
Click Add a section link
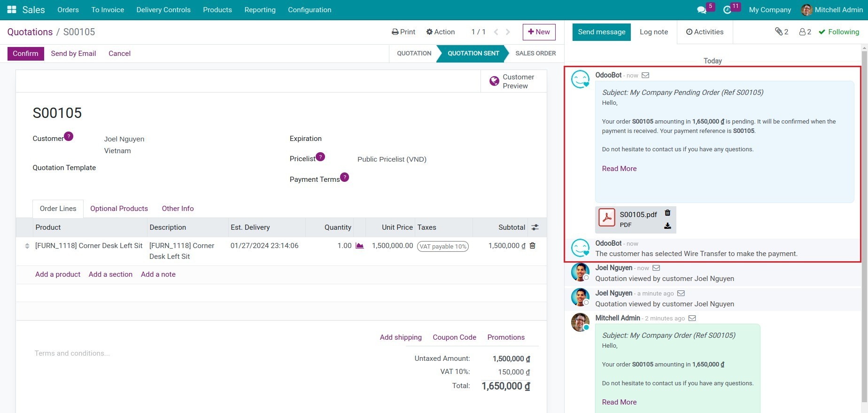(x=110, y=274)
